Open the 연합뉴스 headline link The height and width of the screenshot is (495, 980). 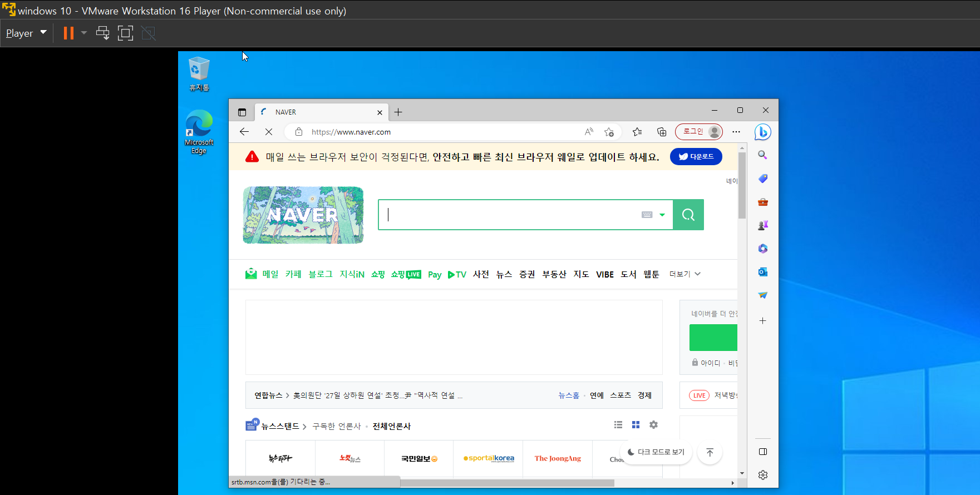(378, 395)
